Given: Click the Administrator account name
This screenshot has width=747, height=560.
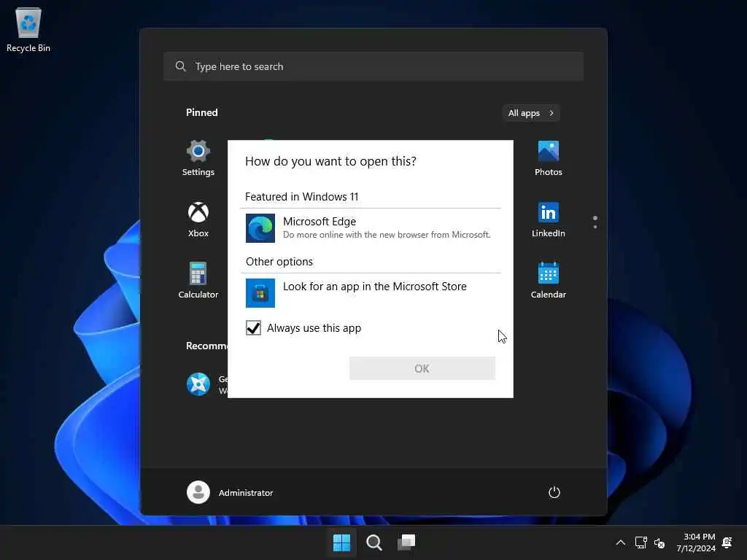Looking at the screenshot, I should point(246,493).
